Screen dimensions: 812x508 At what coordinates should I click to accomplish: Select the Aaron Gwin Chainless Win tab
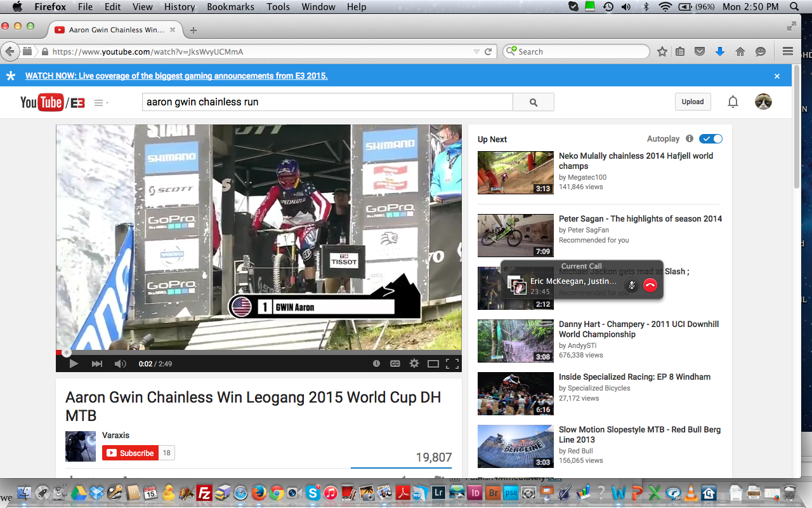(115, 30)
